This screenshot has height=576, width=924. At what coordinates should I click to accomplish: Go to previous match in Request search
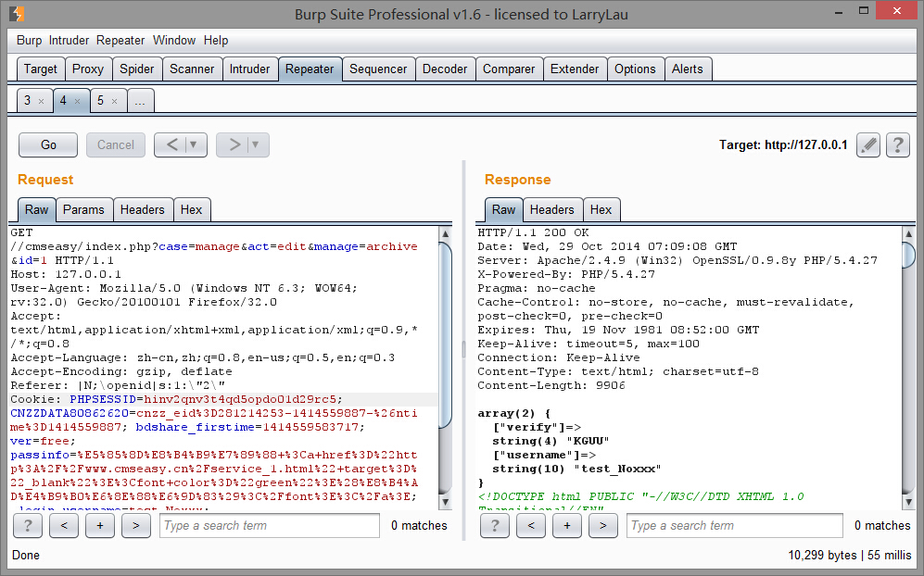tap(64, 525)
